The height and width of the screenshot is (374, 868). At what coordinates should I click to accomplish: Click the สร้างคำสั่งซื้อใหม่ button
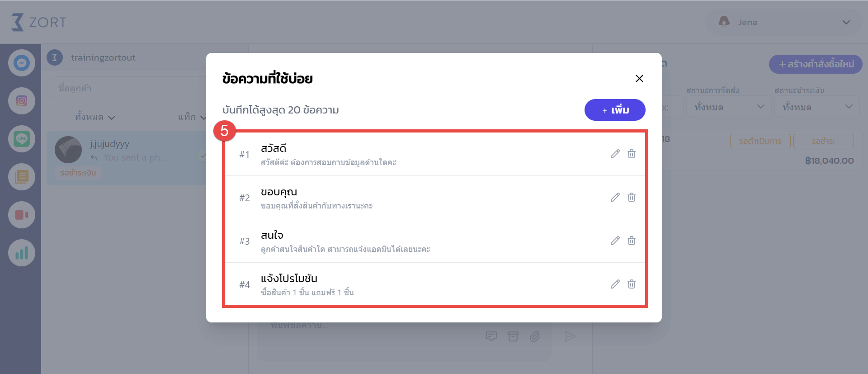(x=816, y=64)
